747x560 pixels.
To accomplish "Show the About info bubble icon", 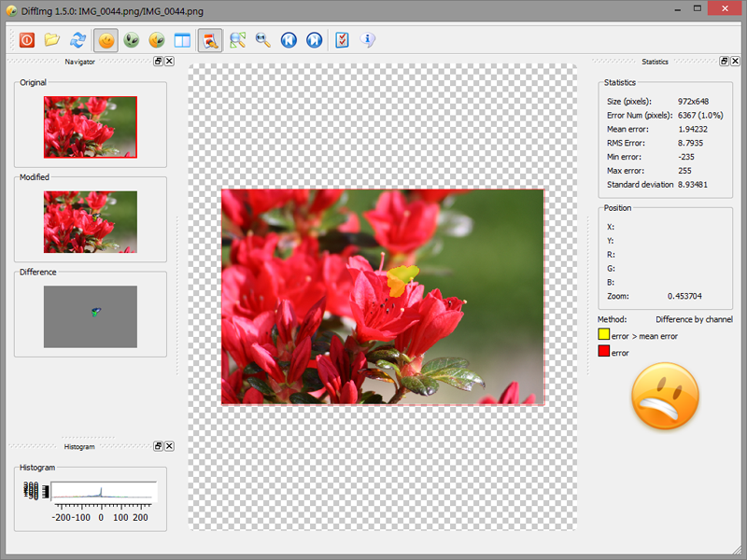I will click(x=368, y=40).
